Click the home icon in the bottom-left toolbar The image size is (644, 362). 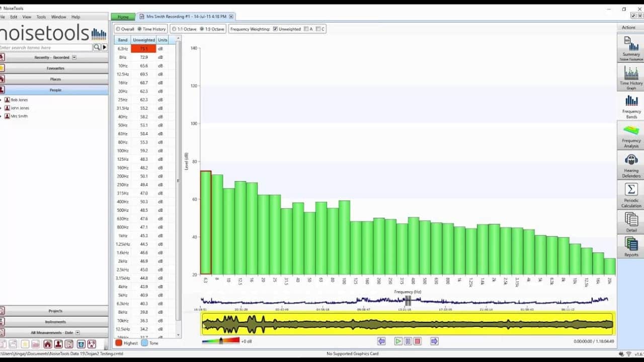(47, 344)
